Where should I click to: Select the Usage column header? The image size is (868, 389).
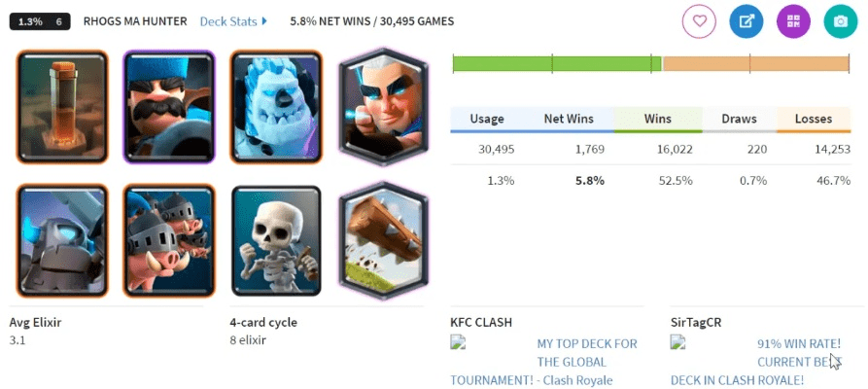487,120
